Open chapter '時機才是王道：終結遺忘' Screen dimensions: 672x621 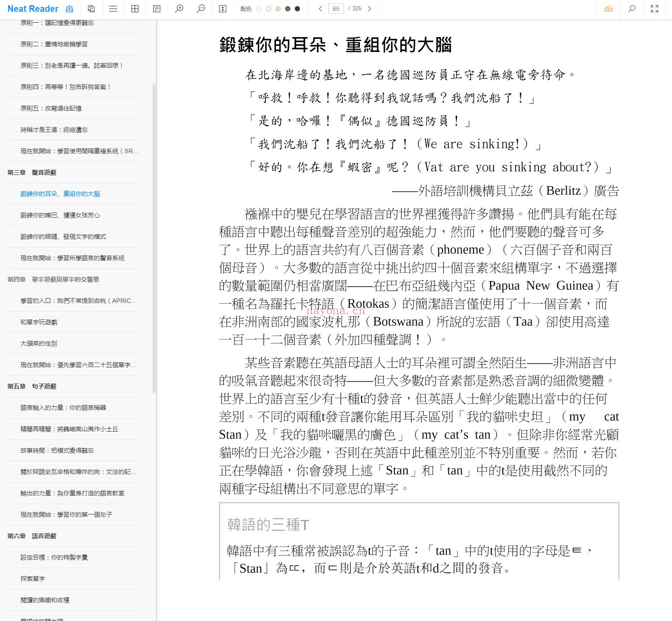coord(54,130)
